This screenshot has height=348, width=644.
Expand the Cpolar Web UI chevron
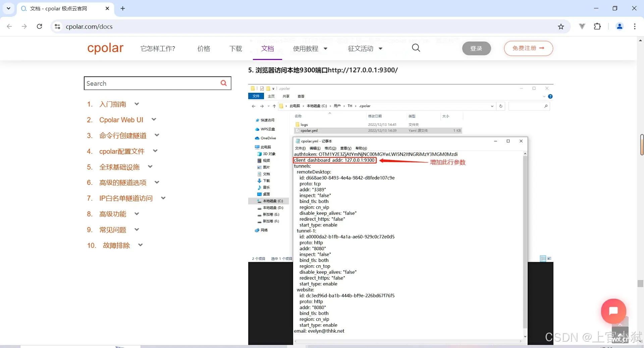(154, 119)
